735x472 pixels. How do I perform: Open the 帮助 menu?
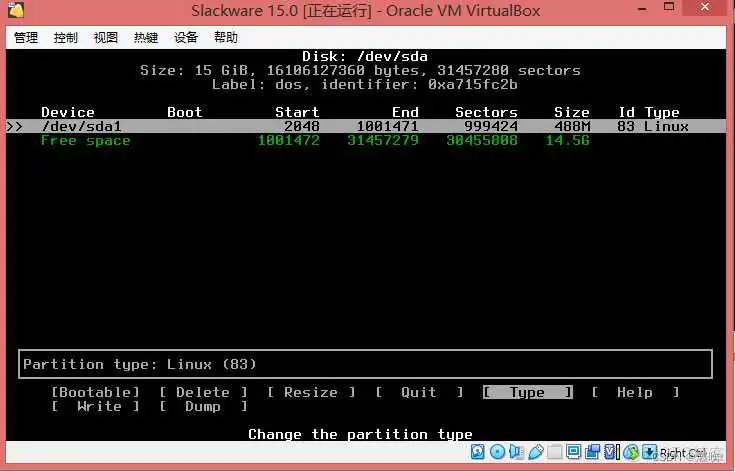pyautogui.click(x=225, y=37)
